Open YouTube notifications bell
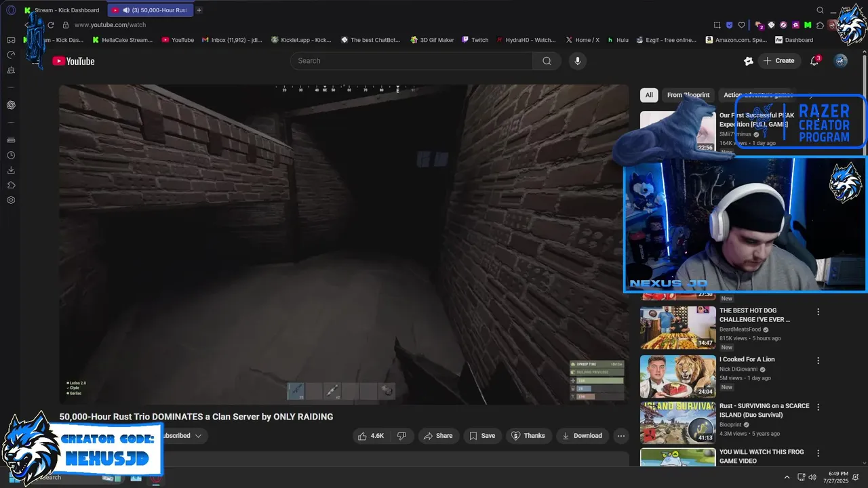Screen dimensions: 868x488 click(814, 61)
